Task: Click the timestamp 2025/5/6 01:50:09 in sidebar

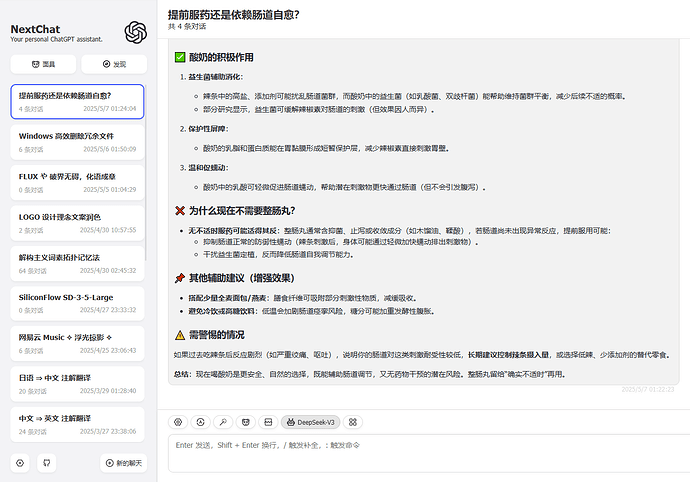Action: [110, 149]
